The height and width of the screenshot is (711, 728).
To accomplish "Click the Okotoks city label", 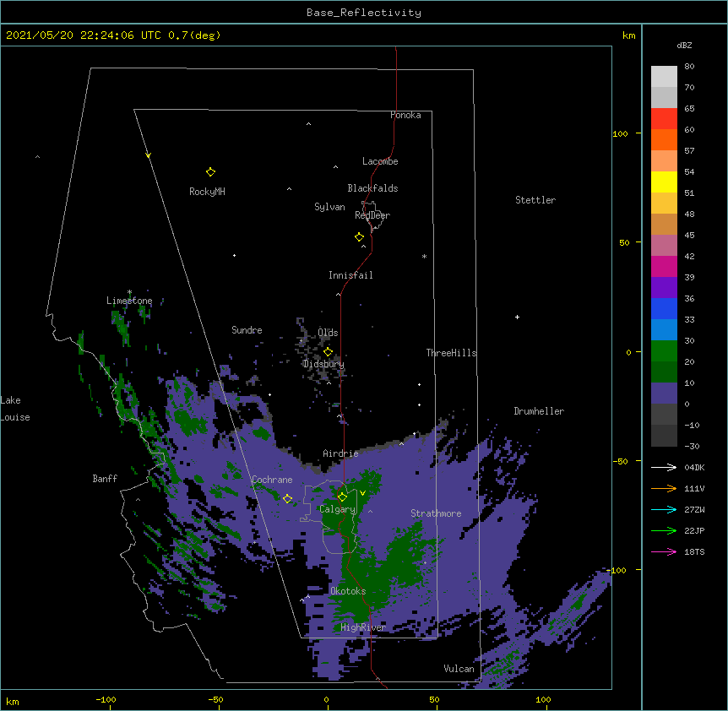I will (348, 591).
